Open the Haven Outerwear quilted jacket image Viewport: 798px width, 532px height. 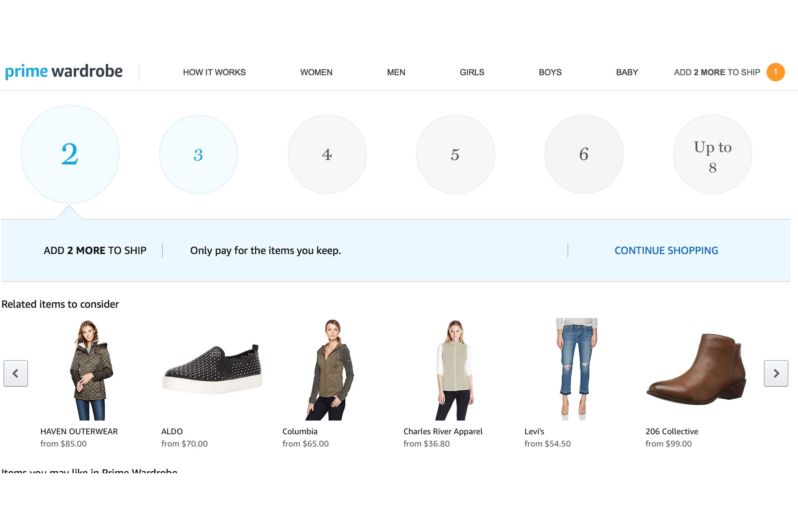coord(91,370)
